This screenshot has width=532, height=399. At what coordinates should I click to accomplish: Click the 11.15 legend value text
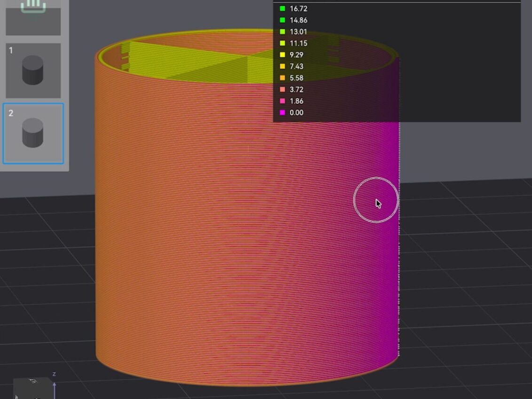[x=298, y=43]
